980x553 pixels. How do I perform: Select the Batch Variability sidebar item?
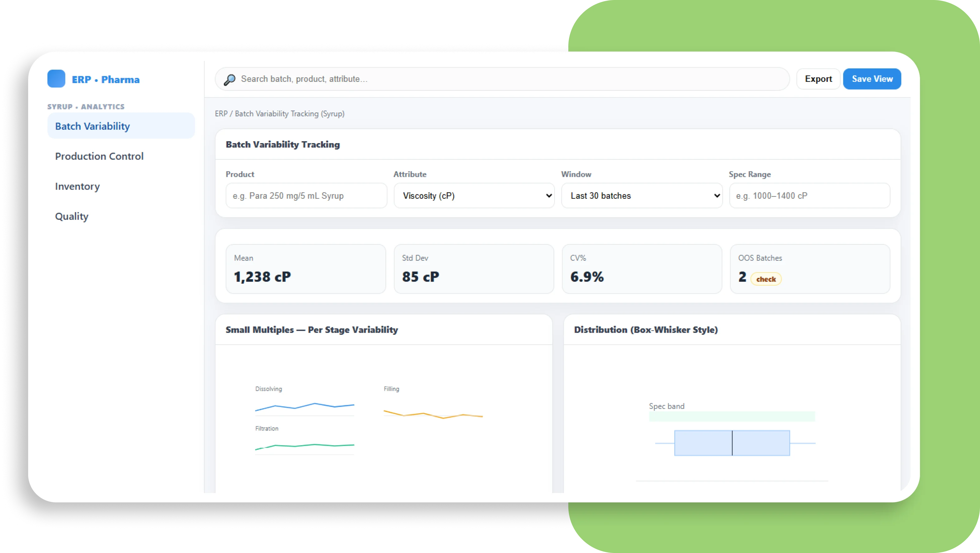pyautogui.click(x=92, y=126)
